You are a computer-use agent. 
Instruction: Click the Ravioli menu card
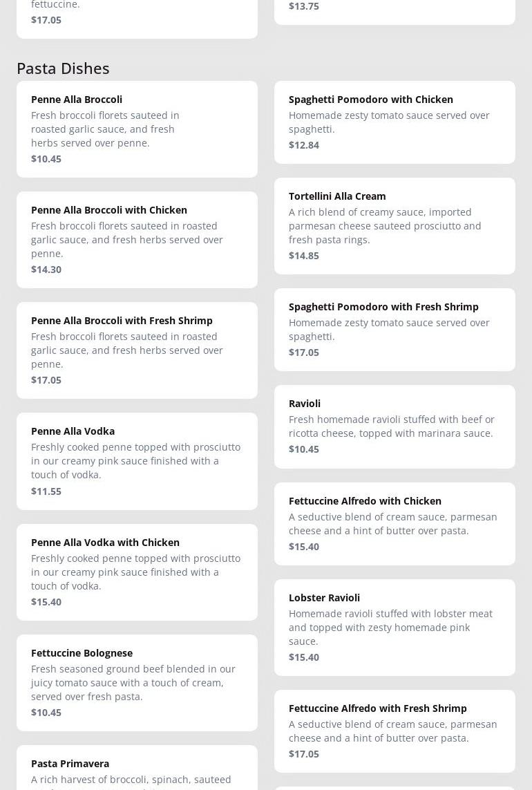click(395, 426)
